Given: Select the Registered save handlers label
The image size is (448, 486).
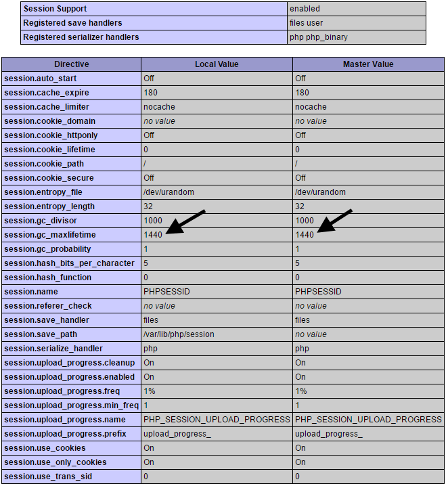Looking at the screenshot, I should tap(72, 23).
